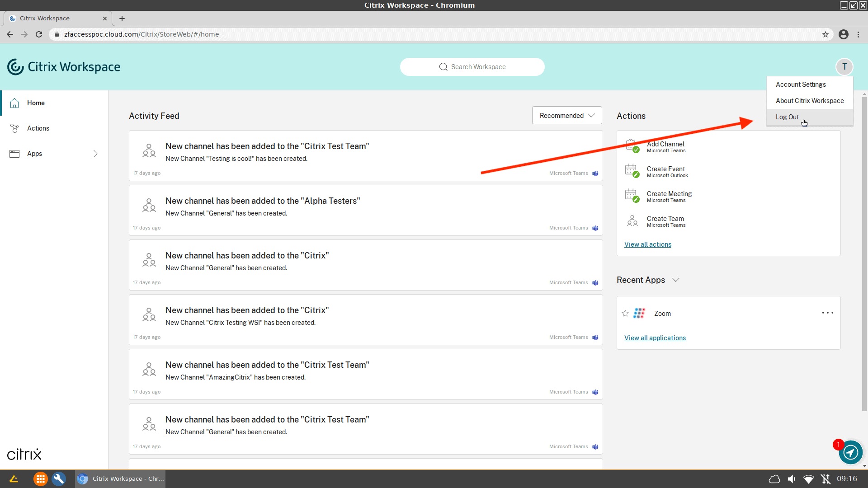Screen dimensions: 868x488
Task: Click the Home sidebar icon
Action: 14,103
